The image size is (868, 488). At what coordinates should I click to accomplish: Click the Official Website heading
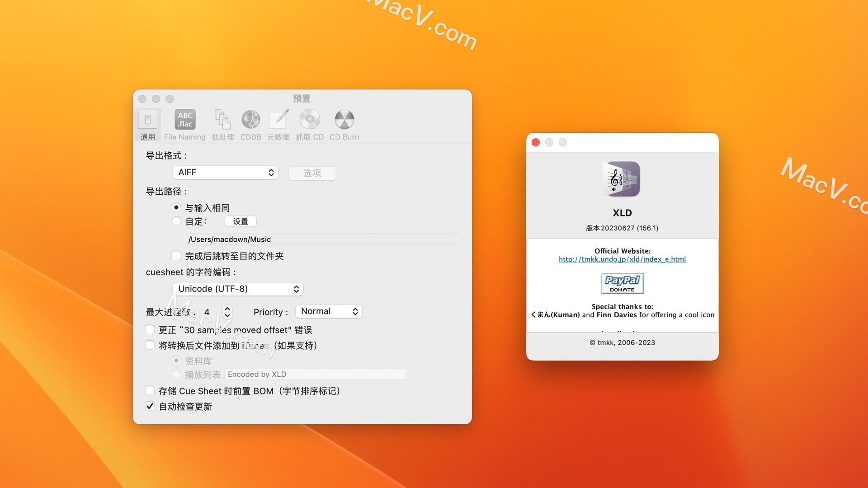click(x=622, y=251)
